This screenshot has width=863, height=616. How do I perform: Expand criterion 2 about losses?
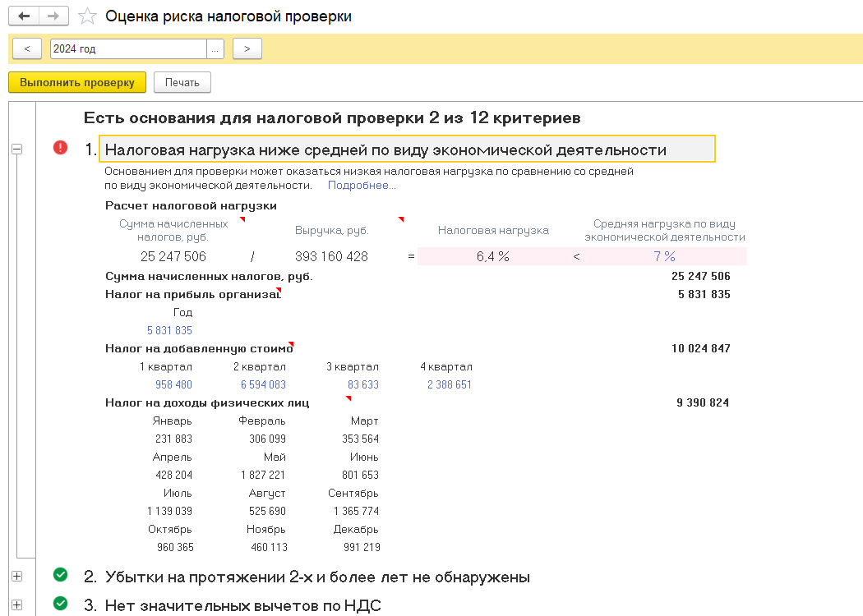click(16, 577)
